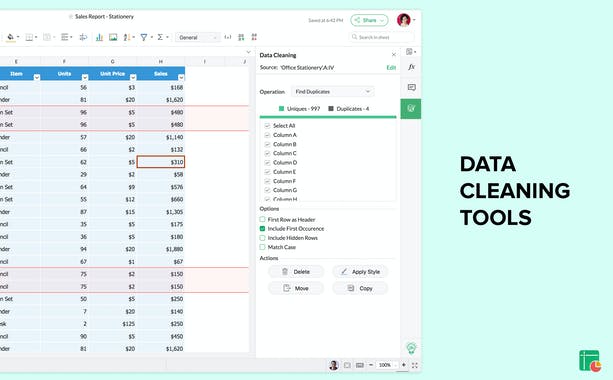
Task: Select column G header
Action: coord(113,61)
